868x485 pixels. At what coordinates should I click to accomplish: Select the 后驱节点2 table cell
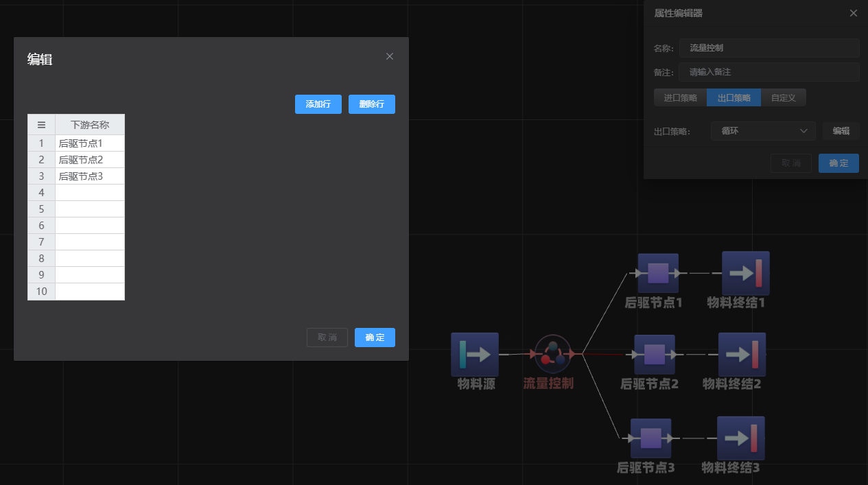90,160
